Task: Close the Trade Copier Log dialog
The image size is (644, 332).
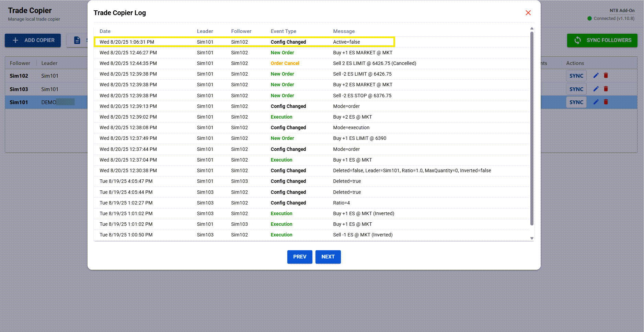Action: (x=528, y=13)
